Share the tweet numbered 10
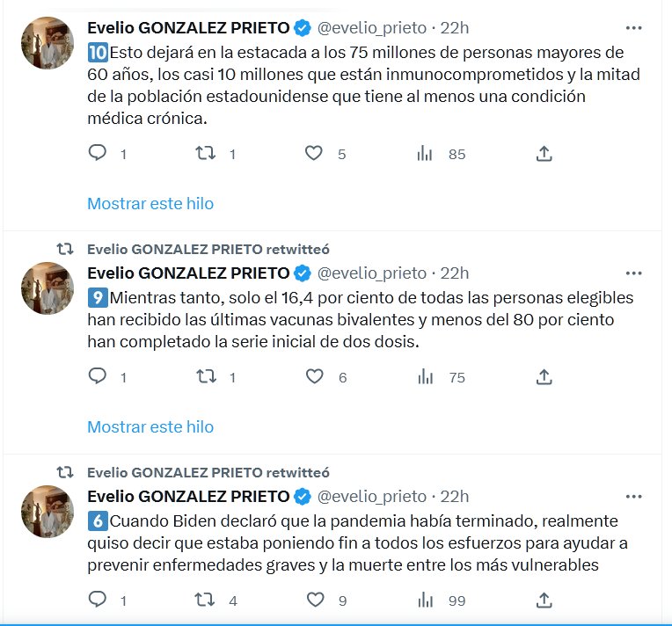 point(544,154)
